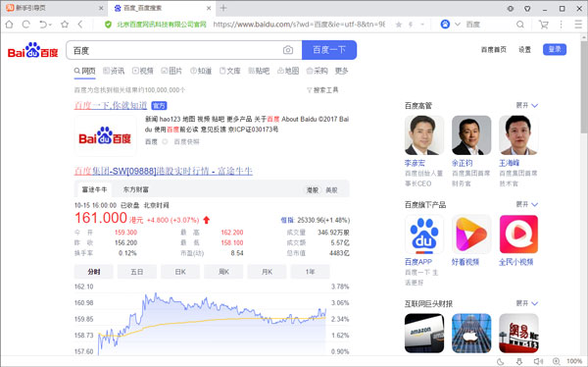Show 分时 chart
The image size is (588, 367).
(94, 272)
